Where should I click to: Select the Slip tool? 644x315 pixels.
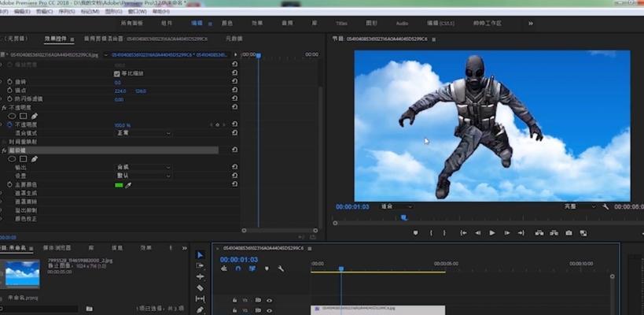click(200, 298)
